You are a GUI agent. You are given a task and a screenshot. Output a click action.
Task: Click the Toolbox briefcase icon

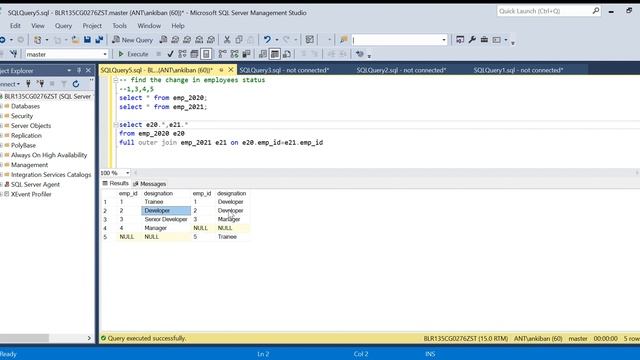[x=484, y=40]
